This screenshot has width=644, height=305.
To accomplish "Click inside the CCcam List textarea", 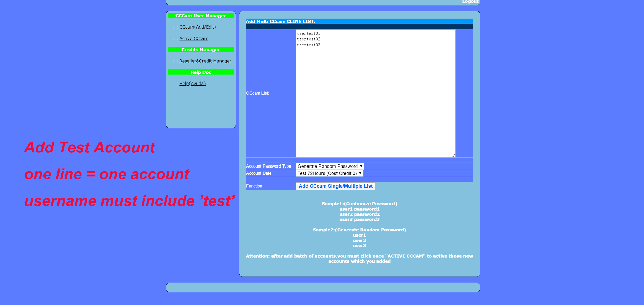I will click(x=375, y=93).
